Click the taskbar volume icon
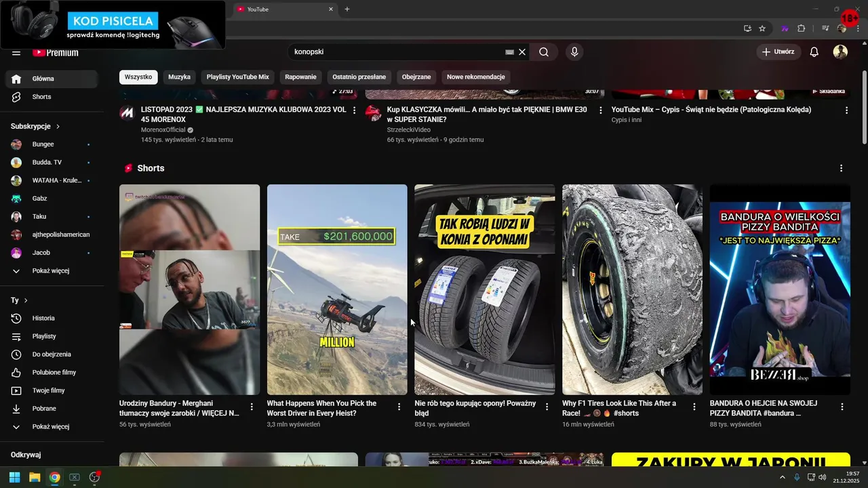The height and width of the screenshot is (488, 868). [822, 477]
